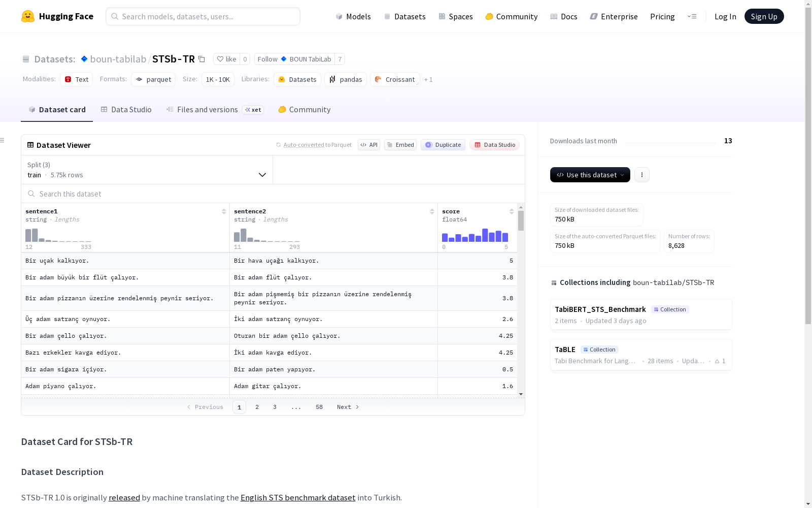Click the magnifier icon in dataset search
This screenshot has width=812, height=508.
[31, 194]
